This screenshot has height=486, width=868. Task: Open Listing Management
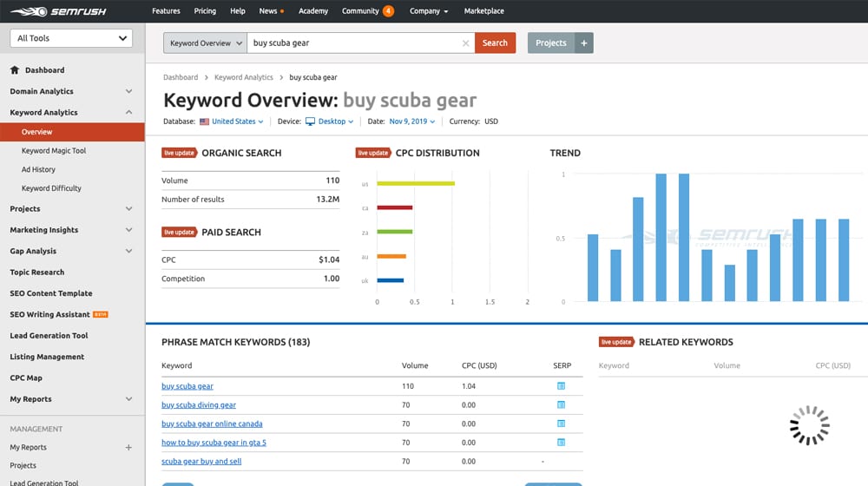[47, 357]
